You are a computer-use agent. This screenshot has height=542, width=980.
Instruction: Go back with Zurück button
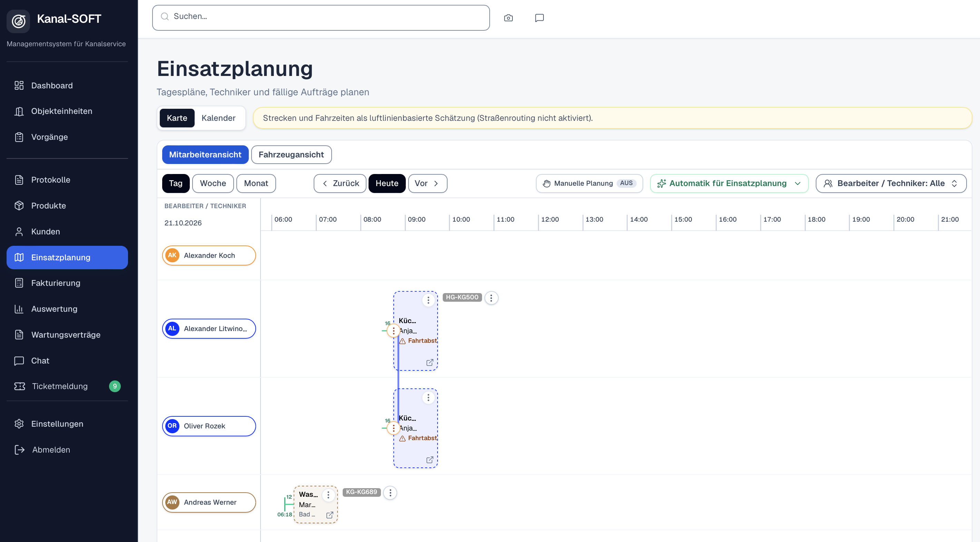(340, 183)
